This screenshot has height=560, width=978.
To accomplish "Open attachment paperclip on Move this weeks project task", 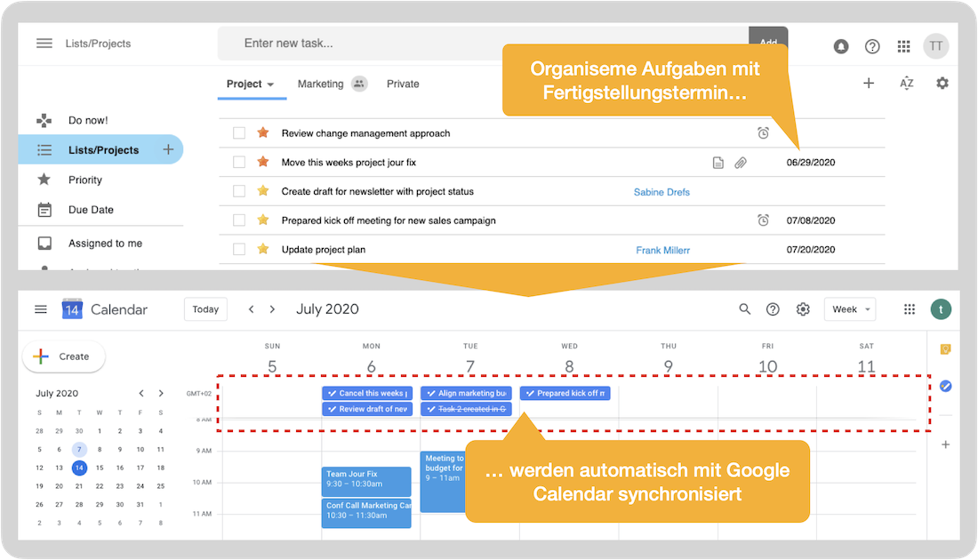I will coord(741,163).
